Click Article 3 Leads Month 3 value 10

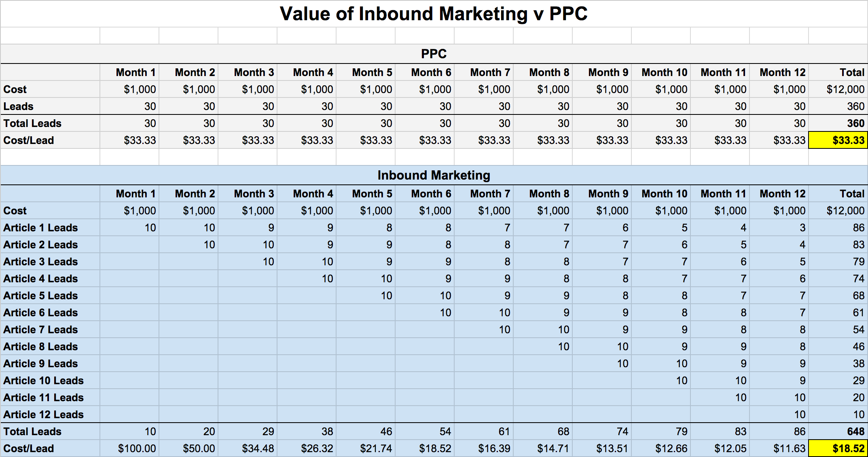click(x=268, y=261)
